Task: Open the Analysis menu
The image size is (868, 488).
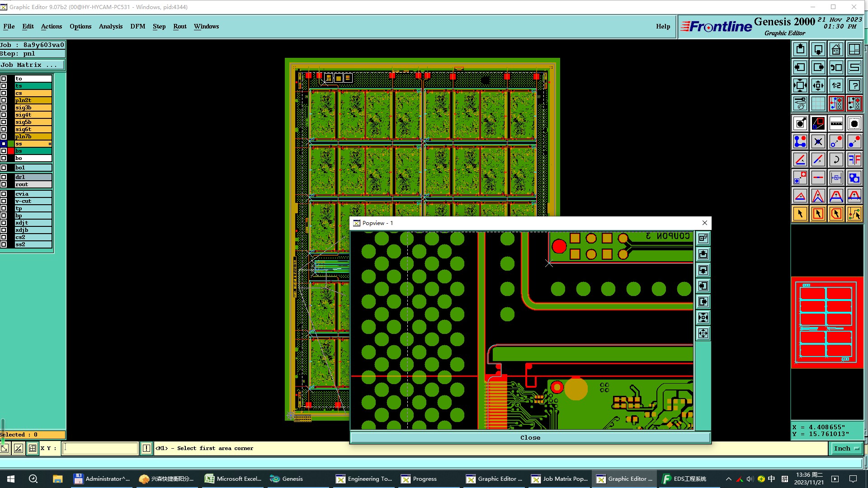Action: point(111,26)
